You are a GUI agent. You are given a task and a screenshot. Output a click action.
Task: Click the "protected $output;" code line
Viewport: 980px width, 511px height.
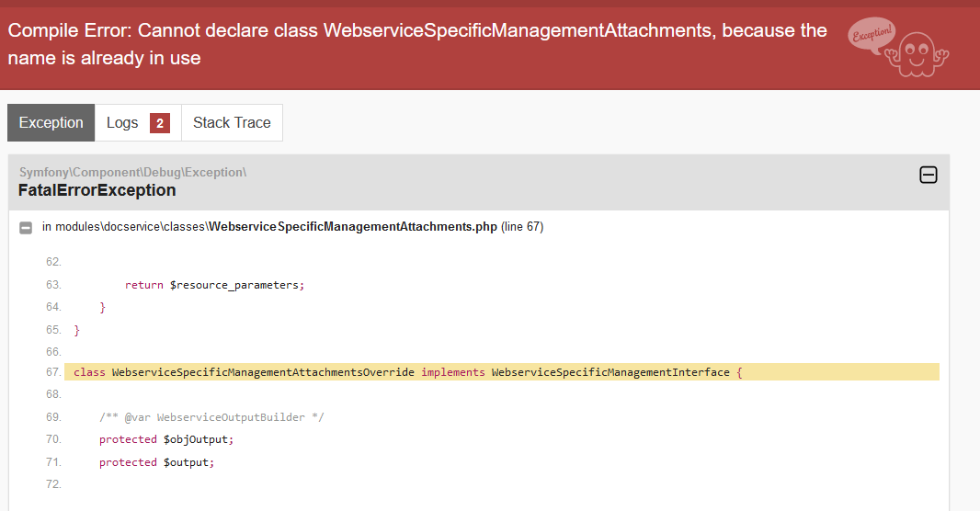pyautogui.click(x=156, y=462)
